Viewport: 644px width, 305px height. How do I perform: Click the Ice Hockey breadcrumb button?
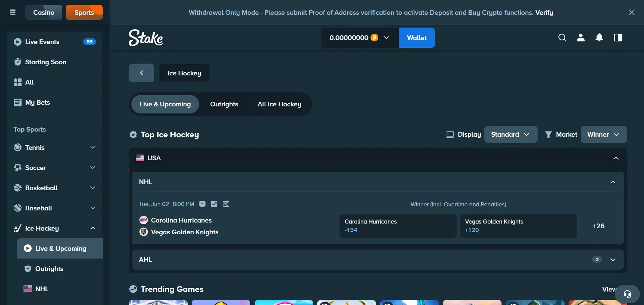point(184,73)
